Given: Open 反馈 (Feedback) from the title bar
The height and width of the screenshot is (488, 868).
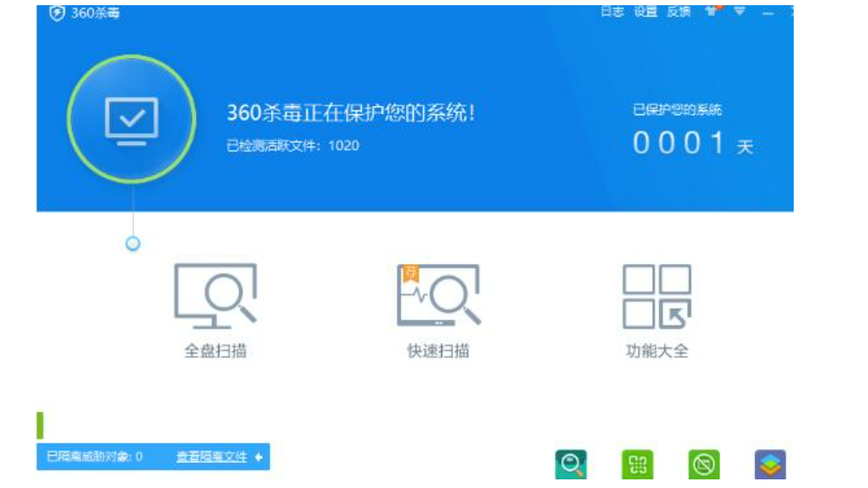Looking at the screenshot, I should (679, 12).
